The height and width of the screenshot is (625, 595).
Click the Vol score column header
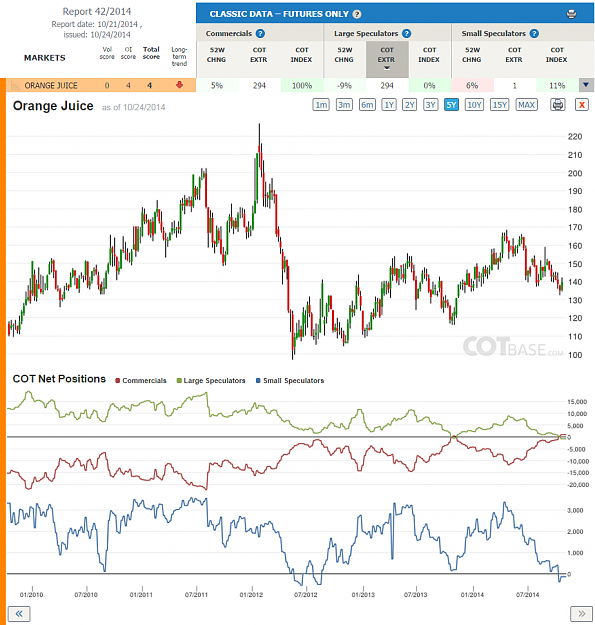107,53
